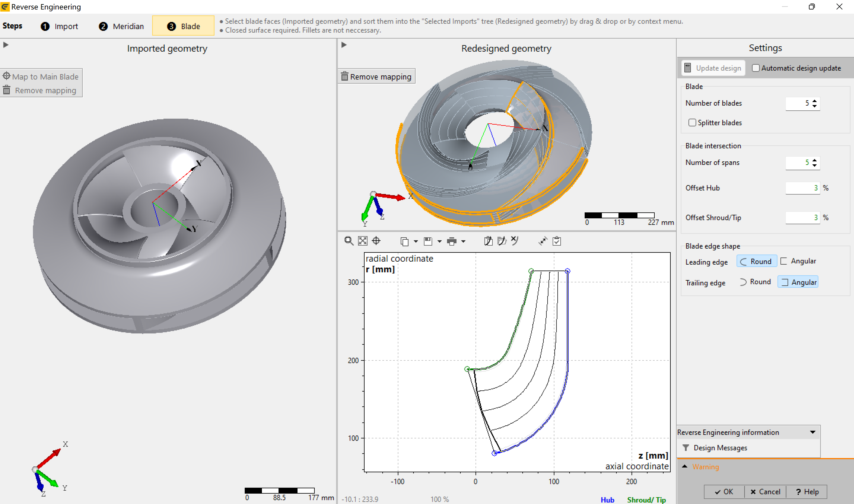Click the Update design button

[x=713, y=68]
